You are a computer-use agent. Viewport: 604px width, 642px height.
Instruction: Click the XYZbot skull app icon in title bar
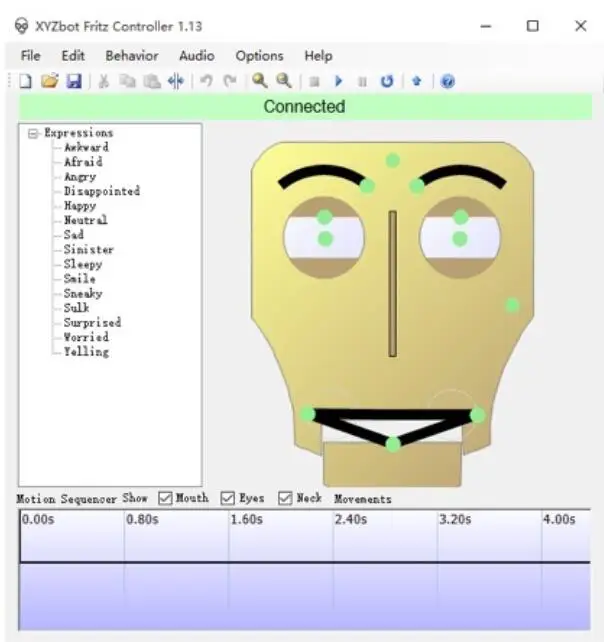coord(22,26)
